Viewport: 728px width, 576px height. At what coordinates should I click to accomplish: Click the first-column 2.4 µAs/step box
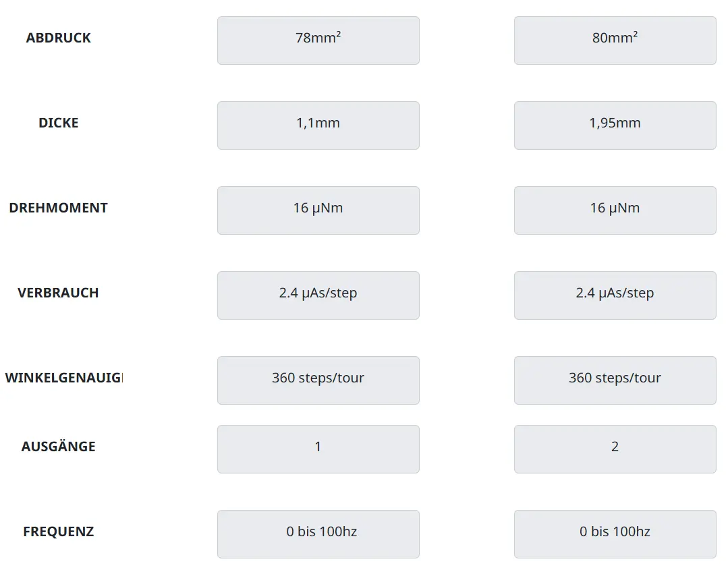tap(318, 295)
